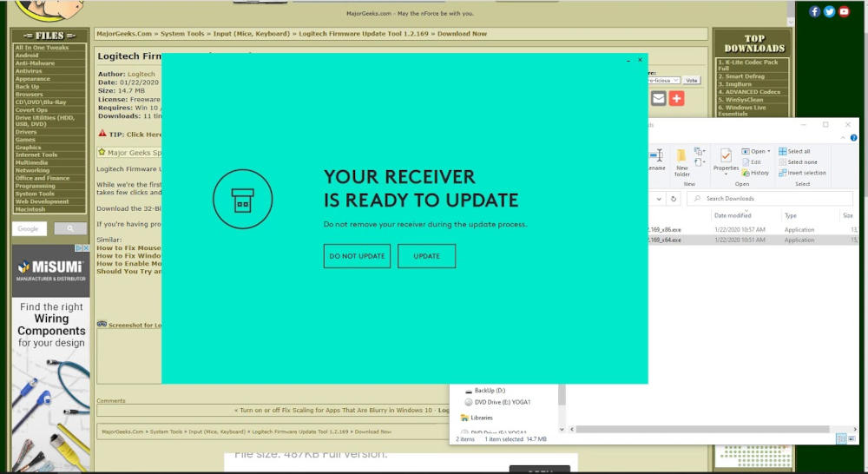
Task: Switch Explorer to details view icon
Action: 841,438
